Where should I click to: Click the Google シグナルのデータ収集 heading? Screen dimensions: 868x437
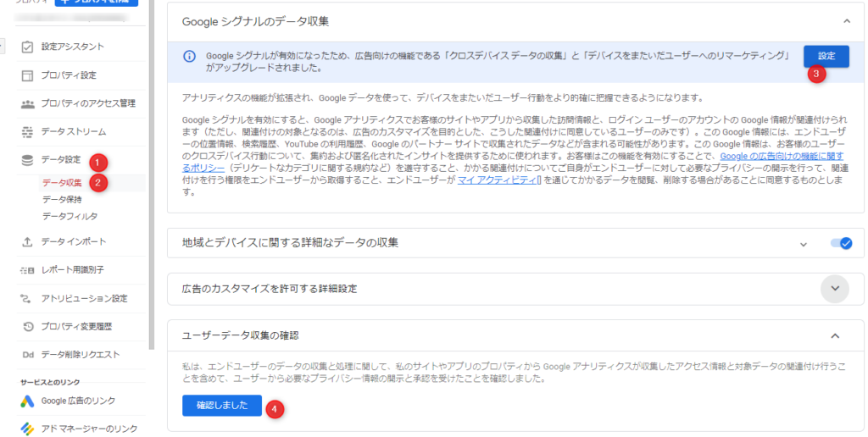[256, 21]
